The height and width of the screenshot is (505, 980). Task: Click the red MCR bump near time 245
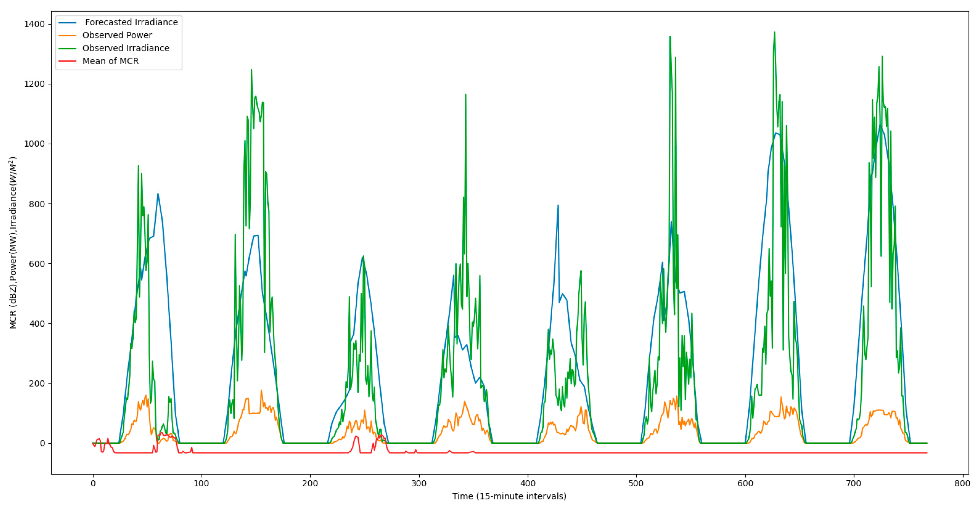[356, 436]
